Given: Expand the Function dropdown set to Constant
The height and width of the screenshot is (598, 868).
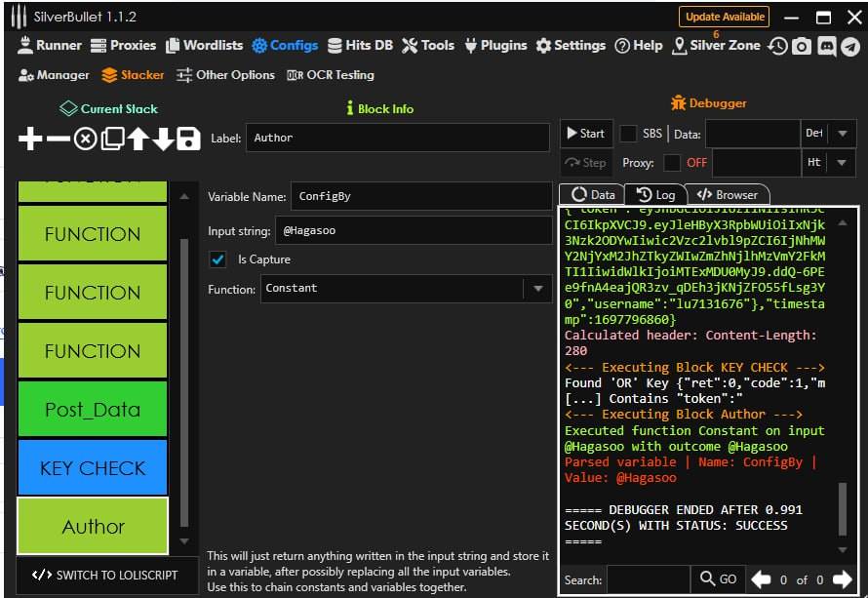Looking at the screenshot, I should click(x=536, y=289).
